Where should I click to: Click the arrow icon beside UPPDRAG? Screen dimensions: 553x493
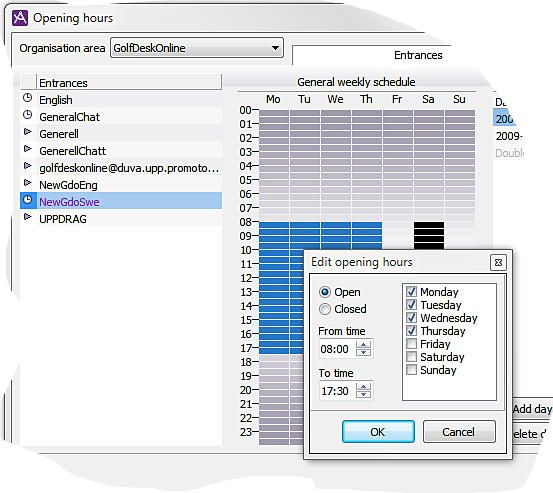click(x=28, y=217)
